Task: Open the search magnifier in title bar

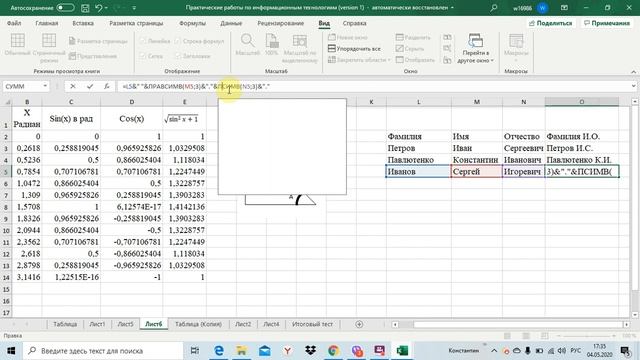Action: coord(494,8)
